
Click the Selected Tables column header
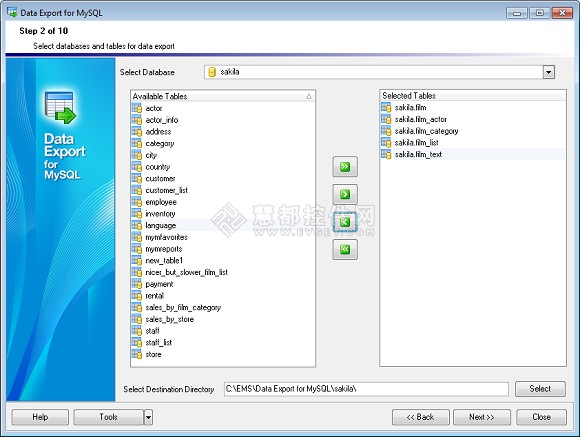point(473,95)
